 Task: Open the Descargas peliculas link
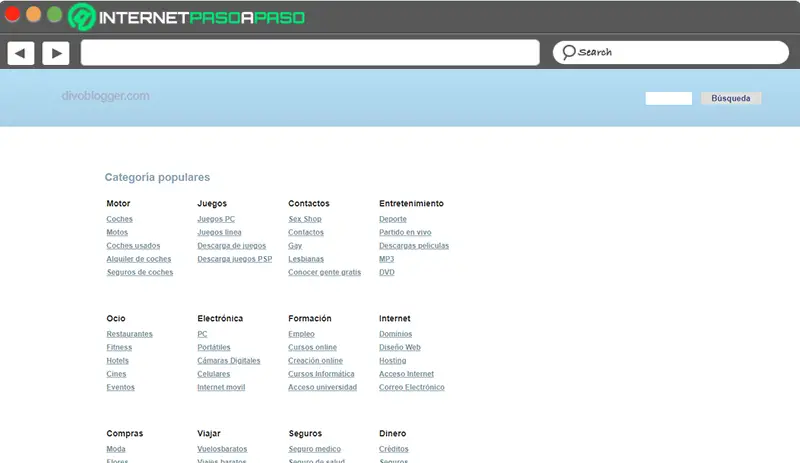(414, 246)
